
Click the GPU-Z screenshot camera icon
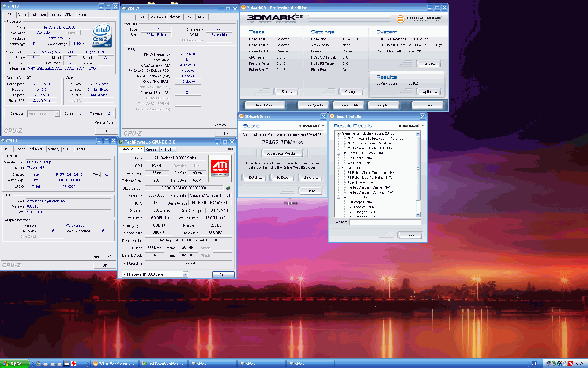[x=231, y=149]
